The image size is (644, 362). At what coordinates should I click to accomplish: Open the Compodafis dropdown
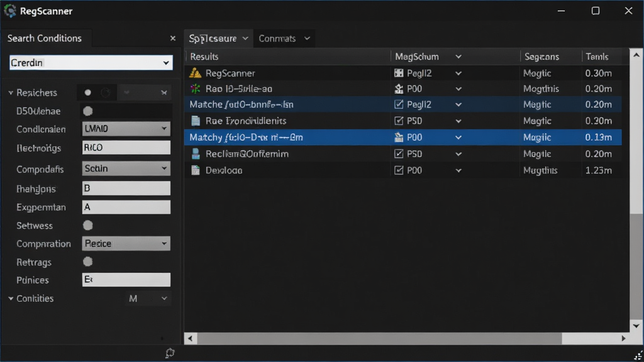click(126, 168)
